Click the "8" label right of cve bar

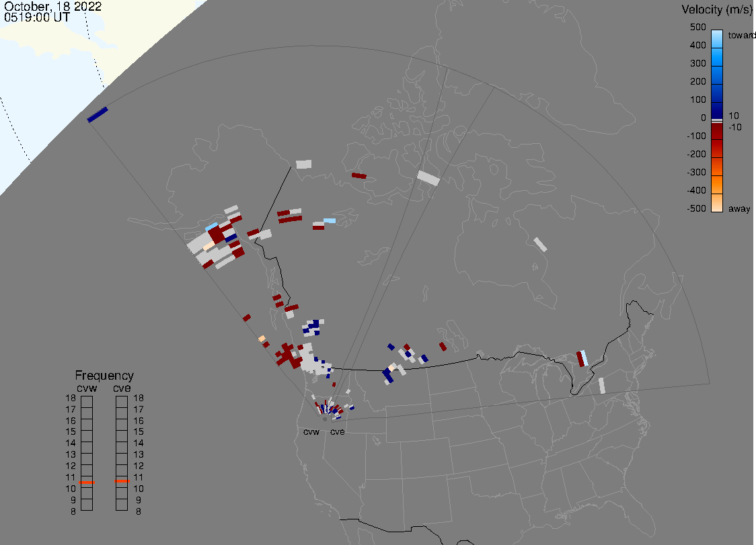(x=139, y=511)
